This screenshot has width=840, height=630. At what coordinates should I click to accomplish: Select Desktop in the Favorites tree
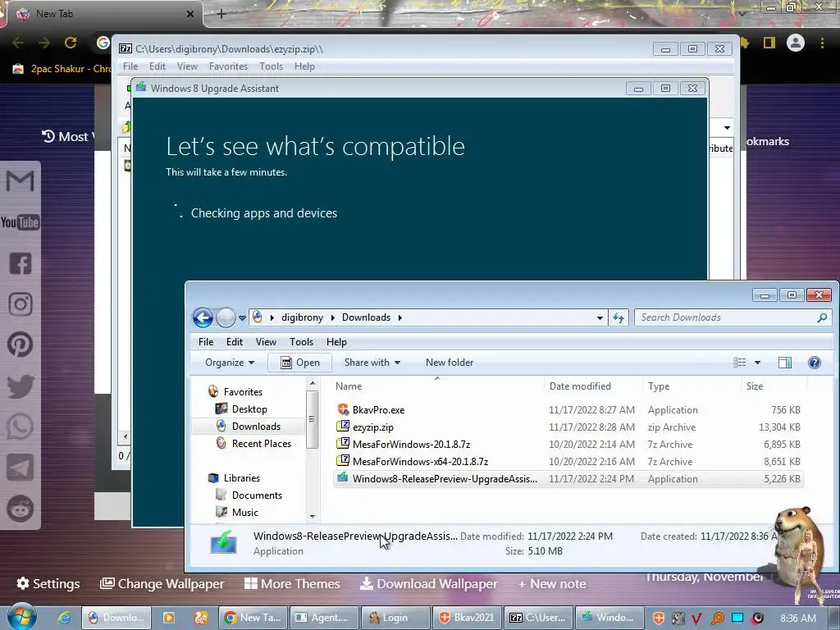249,409
